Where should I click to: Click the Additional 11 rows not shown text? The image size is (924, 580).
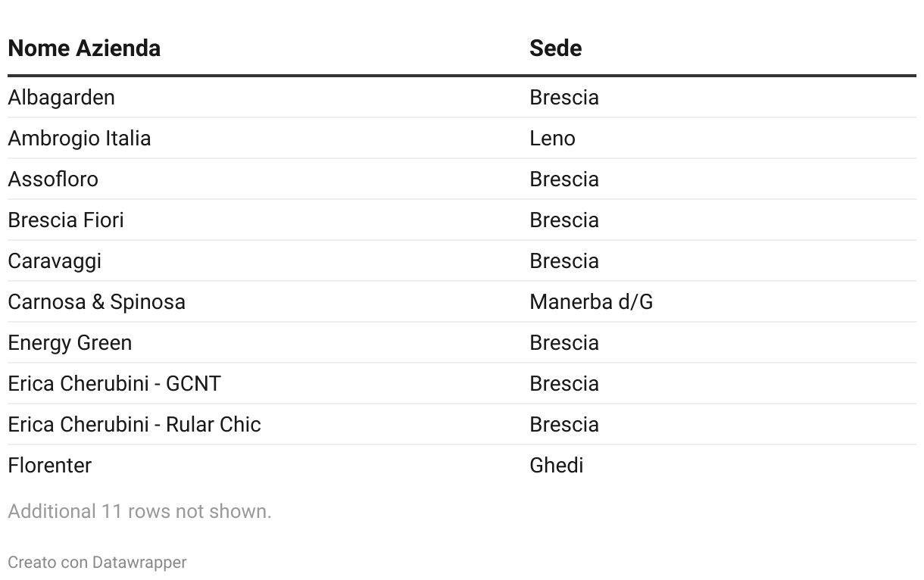click(x=139, y=512)
